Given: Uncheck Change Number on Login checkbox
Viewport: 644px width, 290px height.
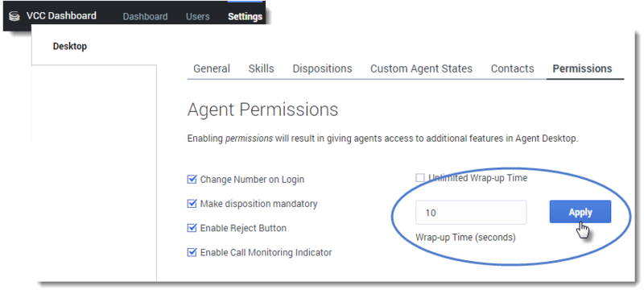Looking at the screenshot, I should coord(192,180).
